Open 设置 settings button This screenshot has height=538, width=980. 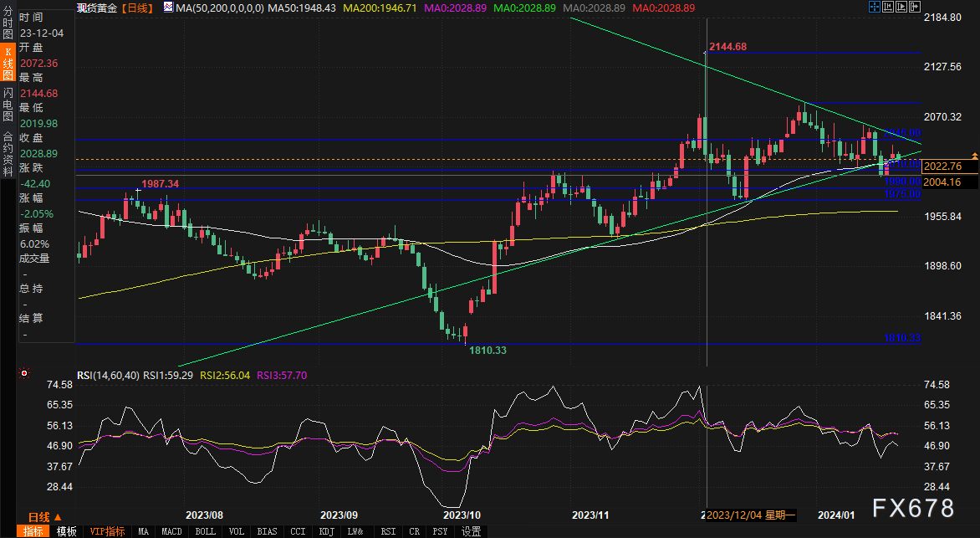coord(471,531)
